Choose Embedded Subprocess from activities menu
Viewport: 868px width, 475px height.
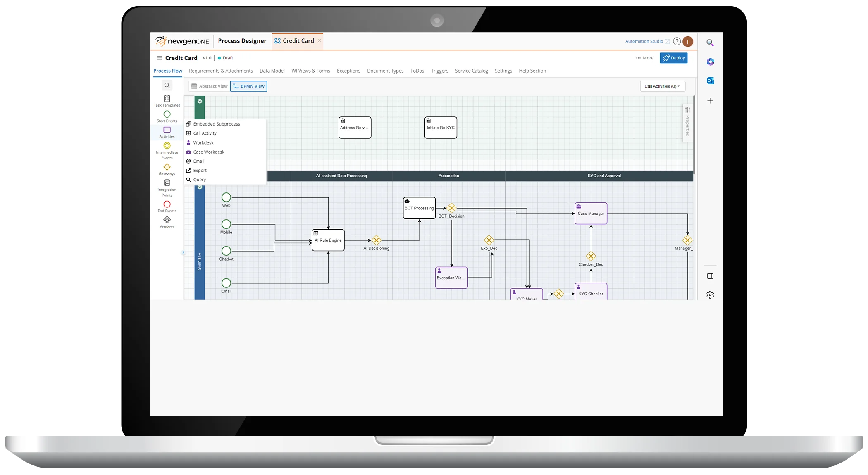pos(216,124)
